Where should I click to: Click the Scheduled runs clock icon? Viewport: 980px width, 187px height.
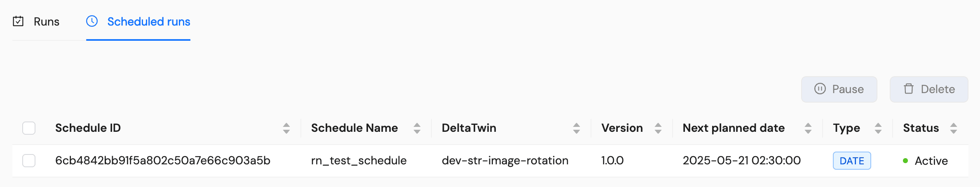92,21
